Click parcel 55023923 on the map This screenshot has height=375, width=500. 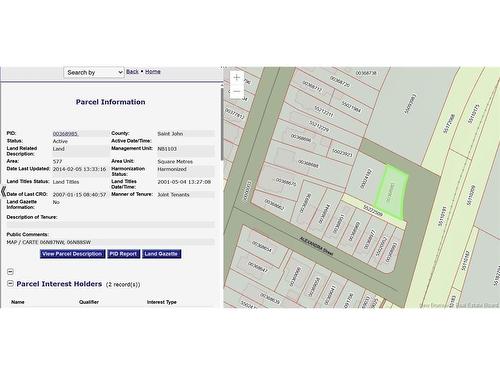point(342,153)
